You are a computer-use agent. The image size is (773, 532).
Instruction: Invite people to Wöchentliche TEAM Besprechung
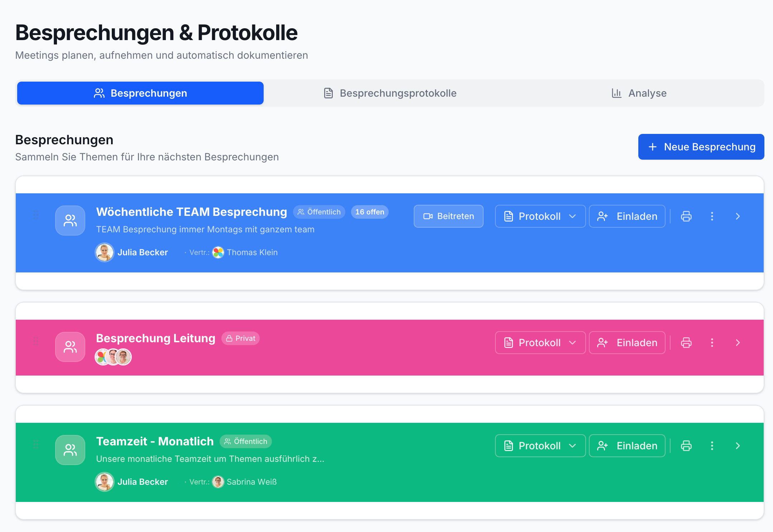click(627, 216)
